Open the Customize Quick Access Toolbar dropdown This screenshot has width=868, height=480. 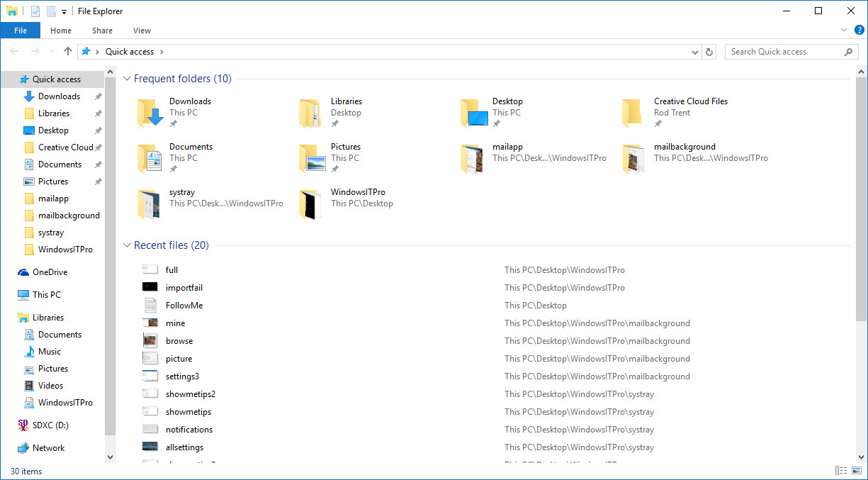tap(64, 11)
